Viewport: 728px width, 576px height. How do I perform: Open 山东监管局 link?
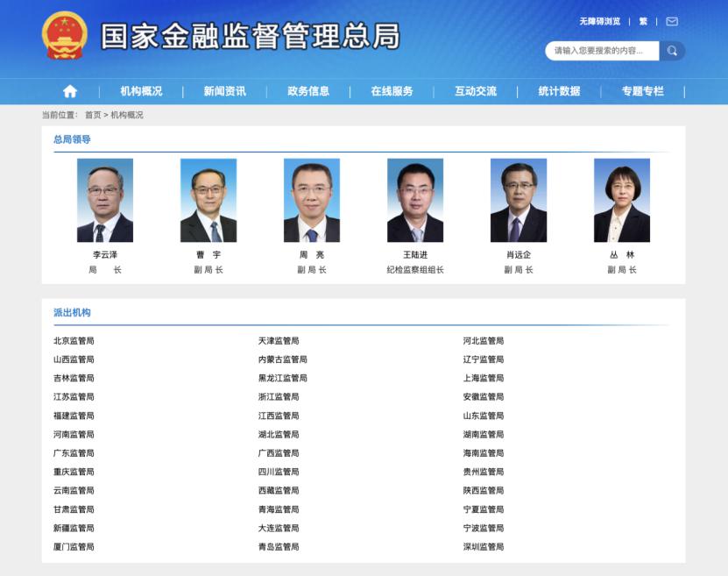(484, 416)
